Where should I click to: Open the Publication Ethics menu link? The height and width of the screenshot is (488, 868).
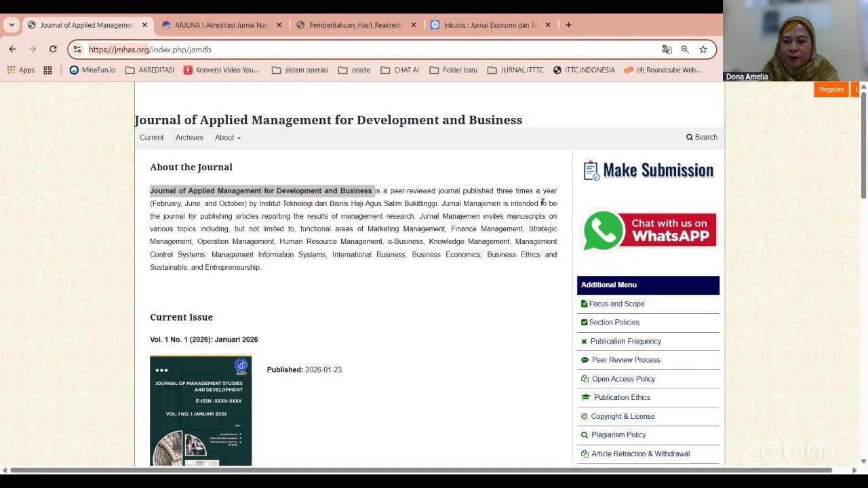(x=622, y=397)
